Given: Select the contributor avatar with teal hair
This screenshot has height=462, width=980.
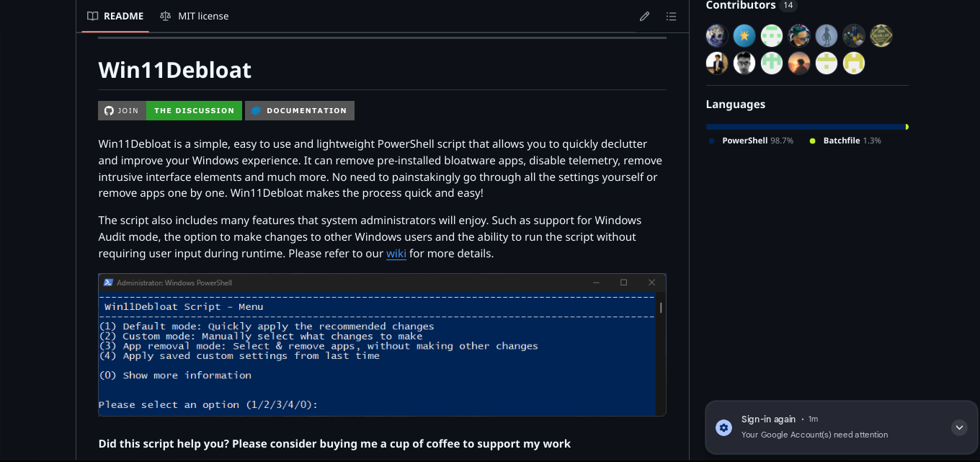Looking at the screenshot, I should click(799, 36).
